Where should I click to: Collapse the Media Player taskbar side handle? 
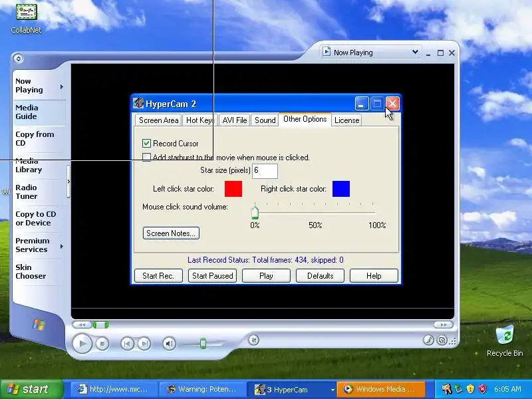click(68, 182)
